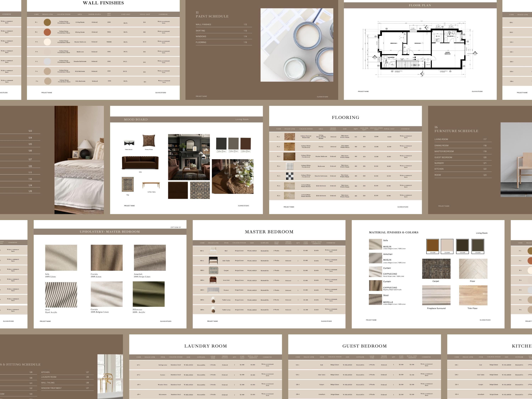Image resolution: width=532 pixels, height=399 pixels.
Task: Choose the dark charcoal swatch on the Mood Board
Action: 221,144
